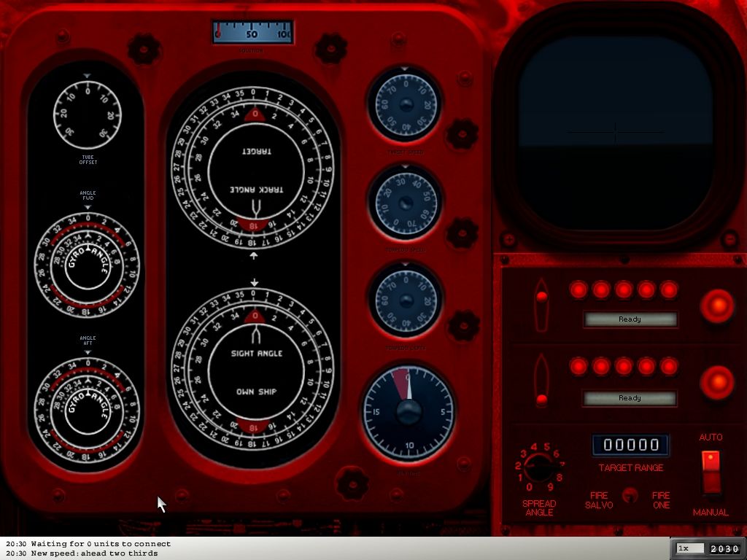Flip the Fire Salvo / Fire One switch
The width and height of the screenshot is (747, 560).
click(630, 495)
